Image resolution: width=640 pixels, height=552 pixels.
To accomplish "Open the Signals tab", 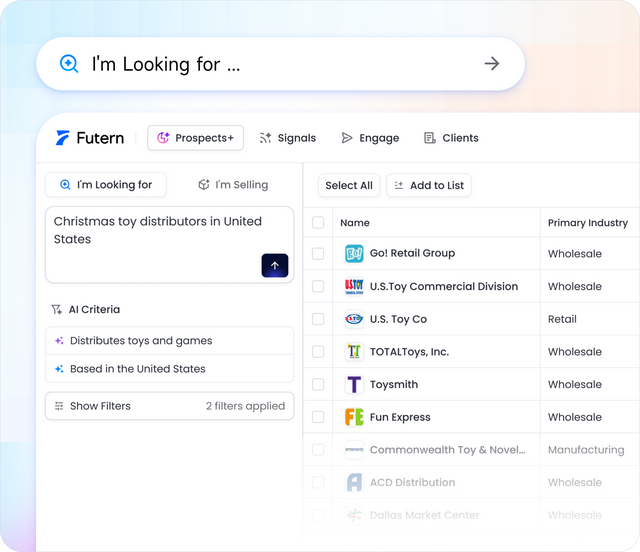I will click(x=287, y=138).
